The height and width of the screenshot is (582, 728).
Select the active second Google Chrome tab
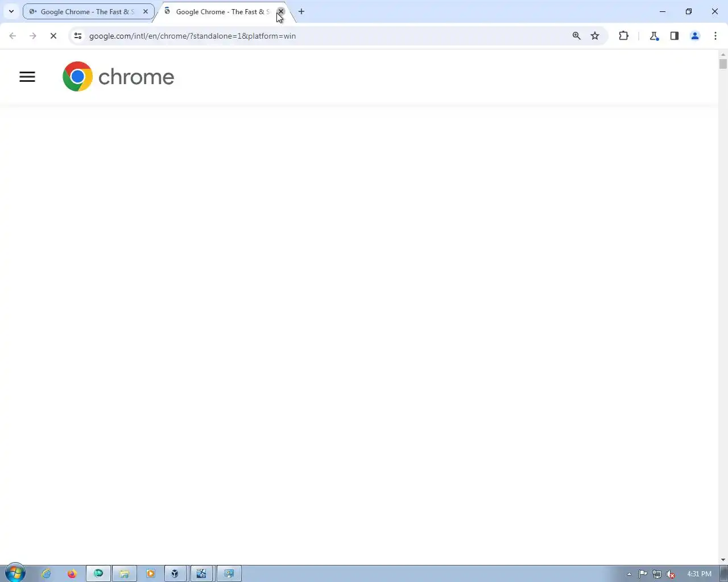[x=223, y=11]
